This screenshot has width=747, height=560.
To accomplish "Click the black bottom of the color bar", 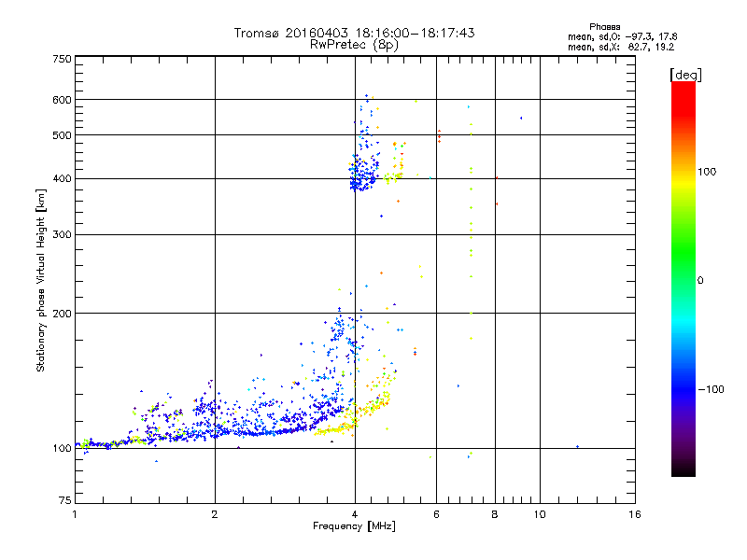I will [x=684, y=469].
